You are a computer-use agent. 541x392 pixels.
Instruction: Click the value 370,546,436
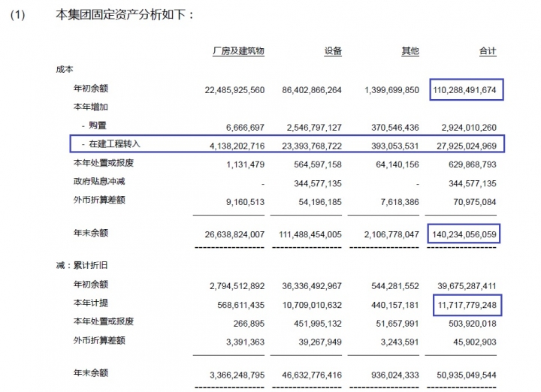[x=395, y=128]
